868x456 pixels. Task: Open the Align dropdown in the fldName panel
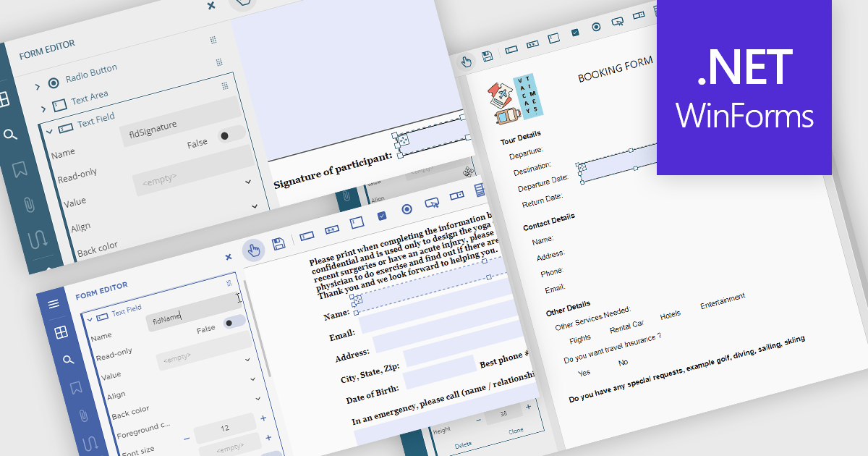(x=252, y=379)
